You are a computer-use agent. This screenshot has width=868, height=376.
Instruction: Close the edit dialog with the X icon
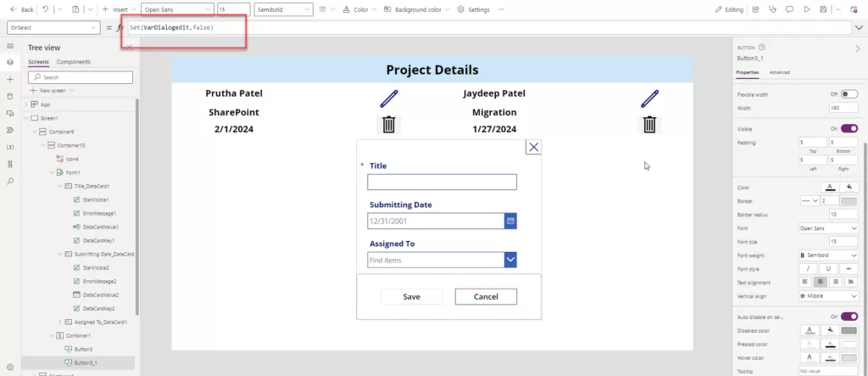tap(533, 147)
